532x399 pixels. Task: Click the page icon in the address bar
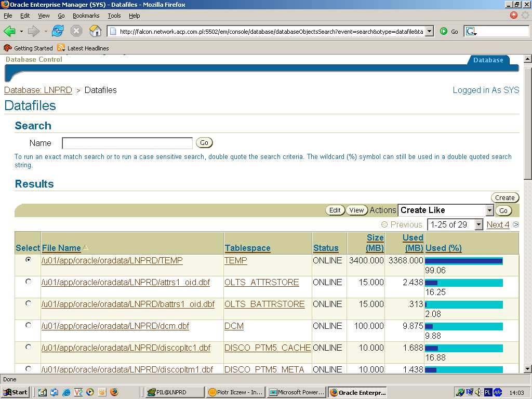(113, 32)
